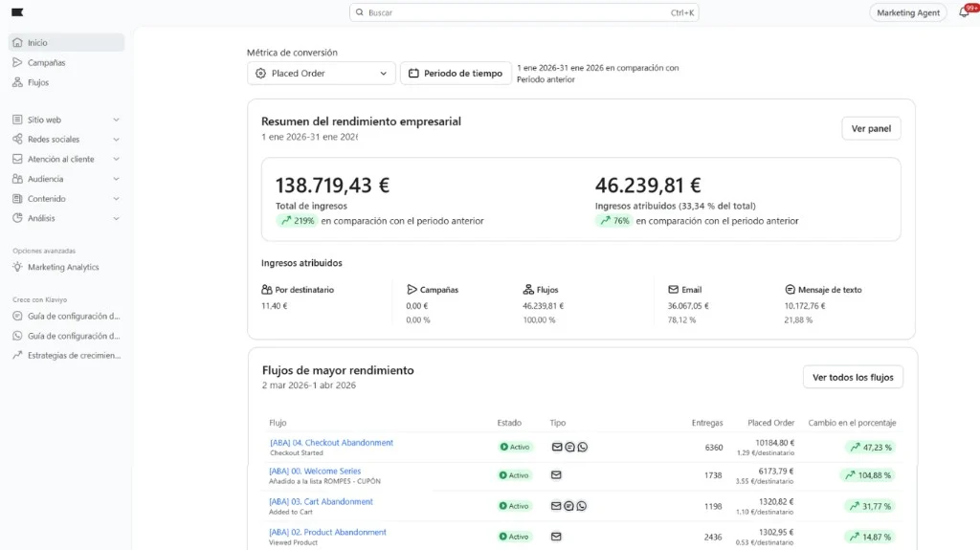Image resolution: width=980 pixels, height=550 pixels.
Task: Click the Estrategias de crecimiento sidebar icon
Action: 18,356
